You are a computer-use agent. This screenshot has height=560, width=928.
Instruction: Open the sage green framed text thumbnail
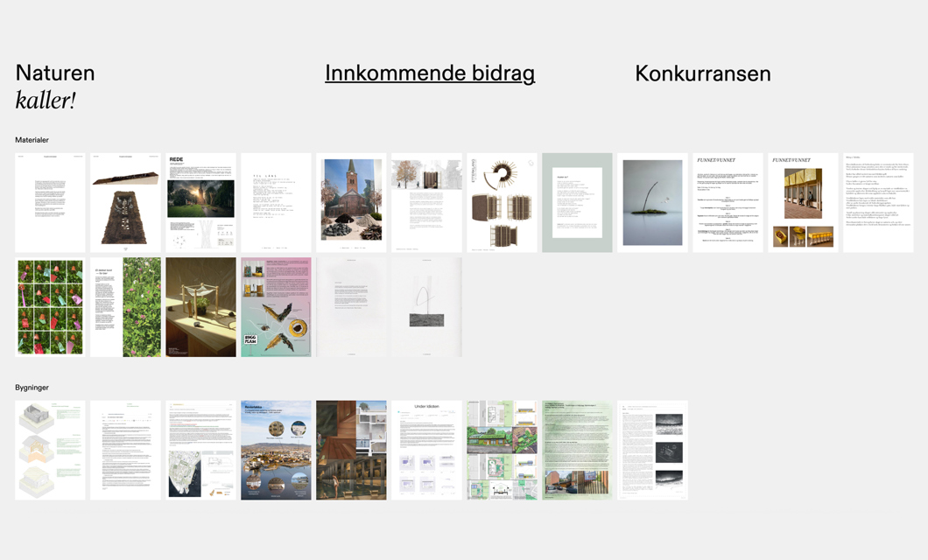(x=577, y=203)
